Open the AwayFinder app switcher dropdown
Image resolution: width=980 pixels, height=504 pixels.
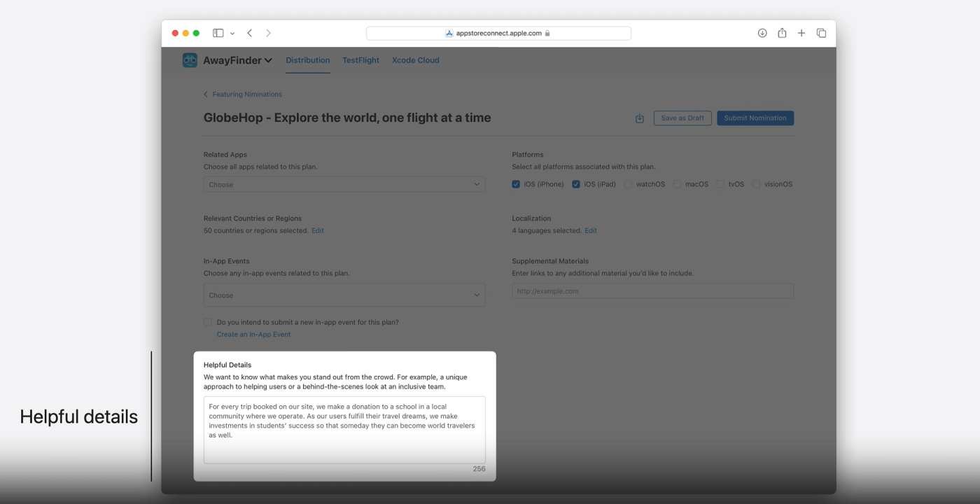[x=237, y=60]
